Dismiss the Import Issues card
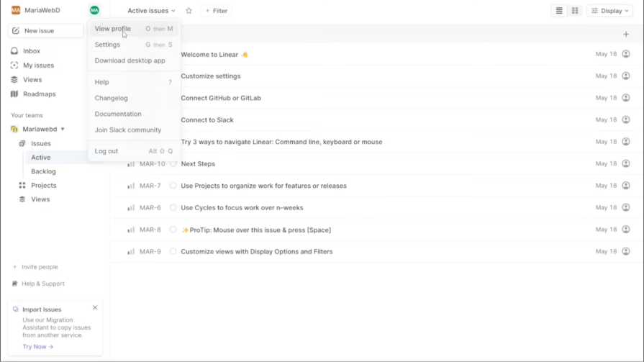This screenshot has height=362, width=644. 95,308
